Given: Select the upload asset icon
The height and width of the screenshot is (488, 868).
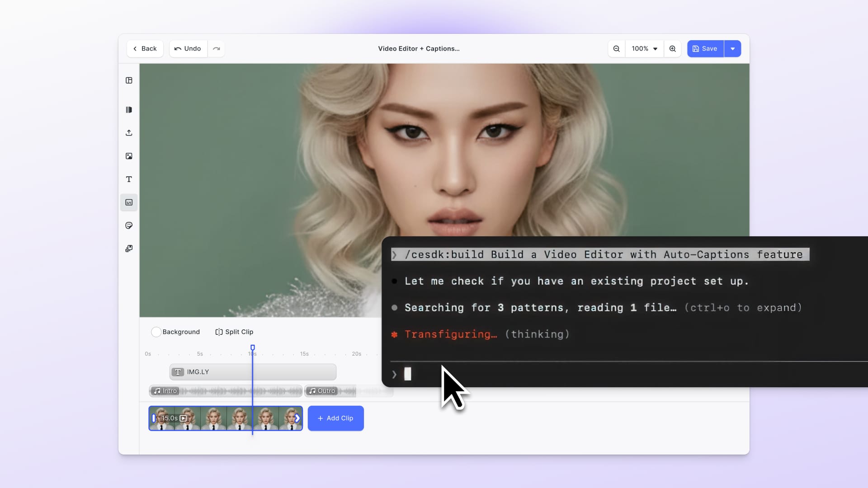Looking at the screenshot, I should pyautogui.click(x=129, y=133).
